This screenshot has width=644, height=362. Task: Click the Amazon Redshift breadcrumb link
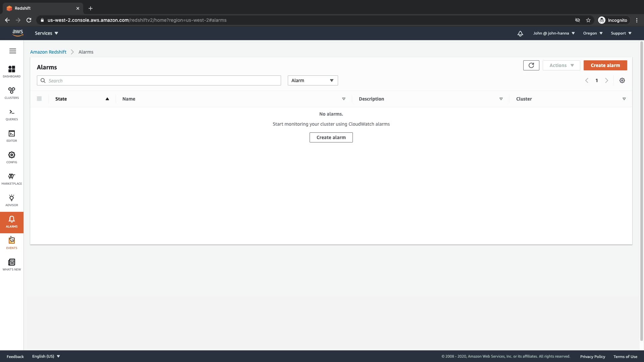point(48,52)
